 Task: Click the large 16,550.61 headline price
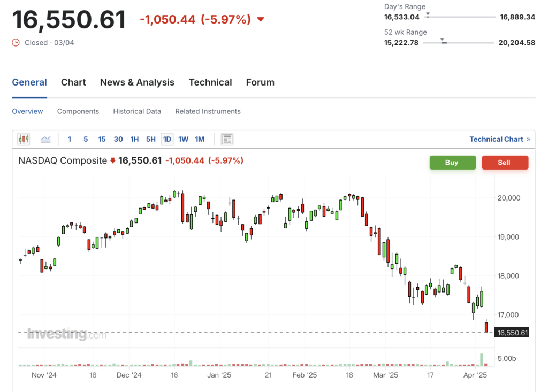coord(69,20)
